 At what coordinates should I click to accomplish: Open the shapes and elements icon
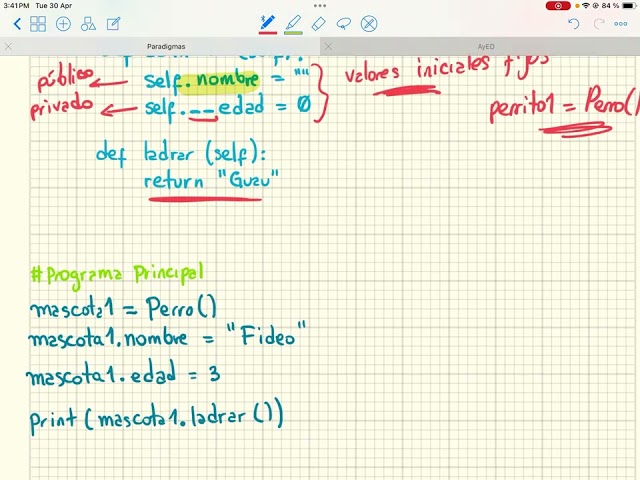pyautogui.click(x=88, y=24)
